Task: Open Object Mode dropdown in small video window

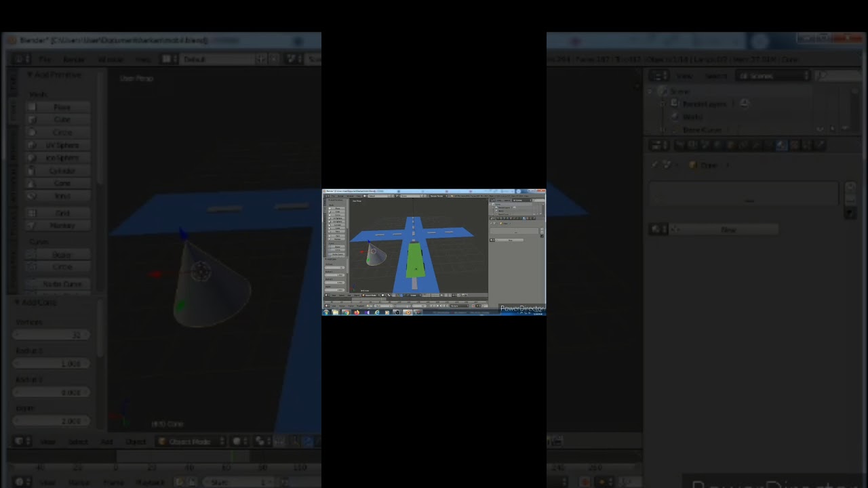Action: (372, 295)
